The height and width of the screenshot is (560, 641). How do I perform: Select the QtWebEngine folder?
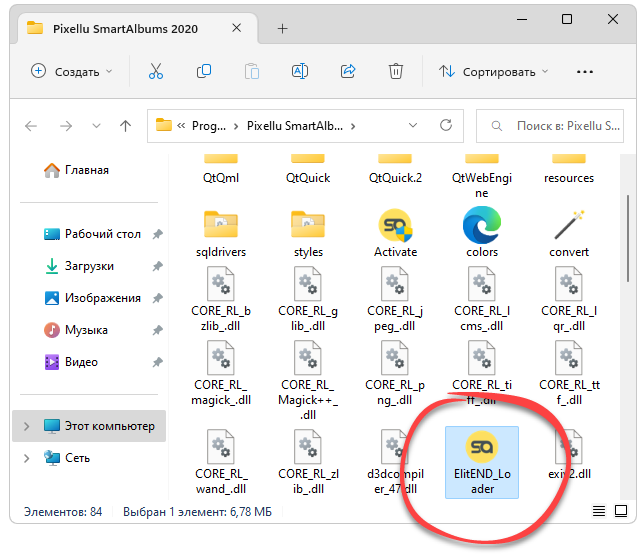(x=482, y=177)
